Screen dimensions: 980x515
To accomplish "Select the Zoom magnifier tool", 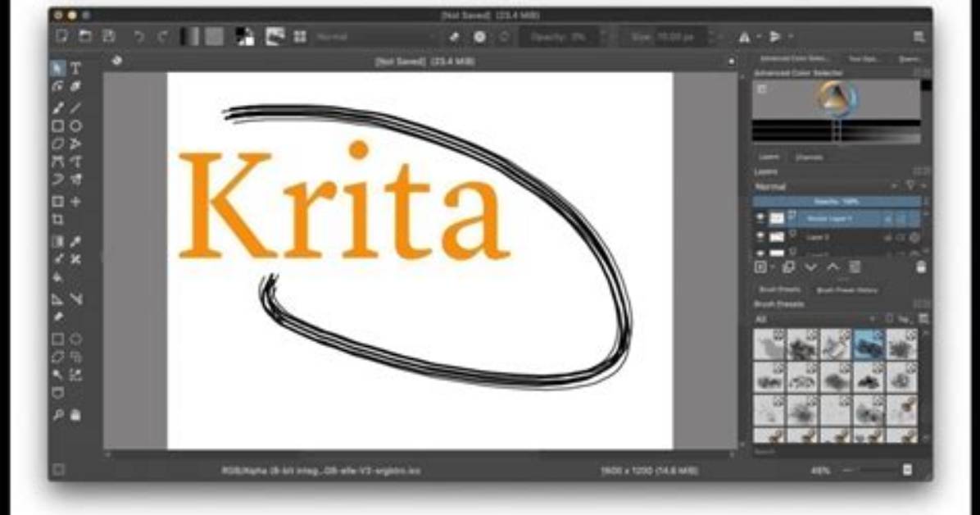I will pyautogui.click(x=57, y=414).
